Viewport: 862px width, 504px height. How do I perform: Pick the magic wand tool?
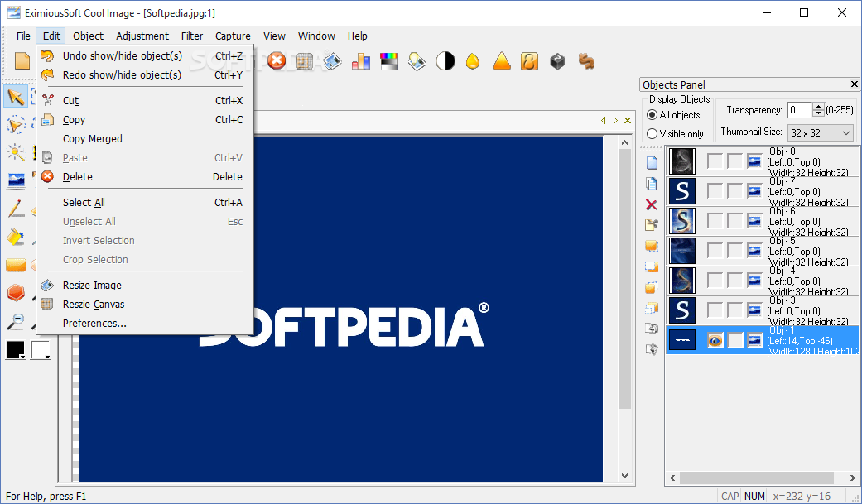click(16, 152)
